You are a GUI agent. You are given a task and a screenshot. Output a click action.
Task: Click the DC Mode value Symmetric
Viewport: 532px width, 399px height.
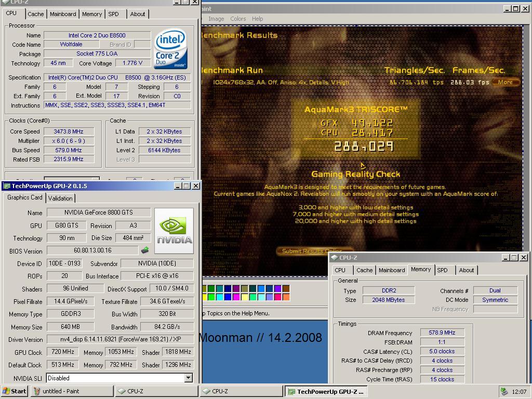495,300
